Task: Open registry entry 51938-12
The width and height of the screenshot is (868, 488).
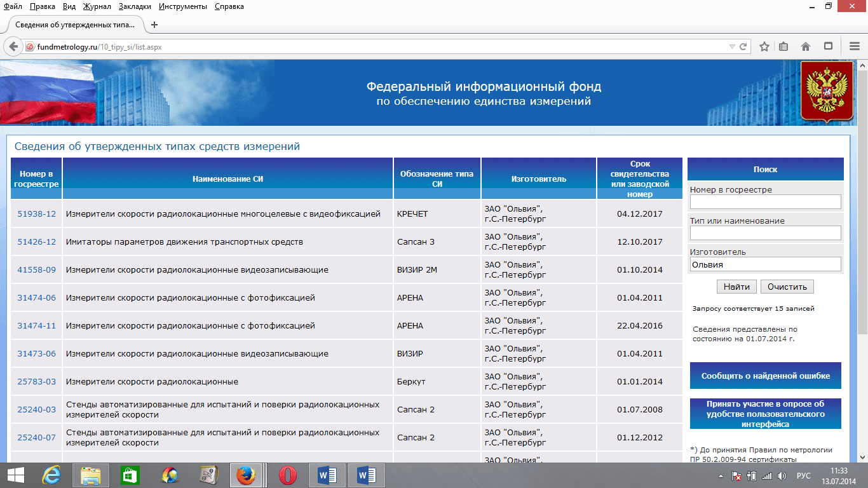Action: (36, 214)
